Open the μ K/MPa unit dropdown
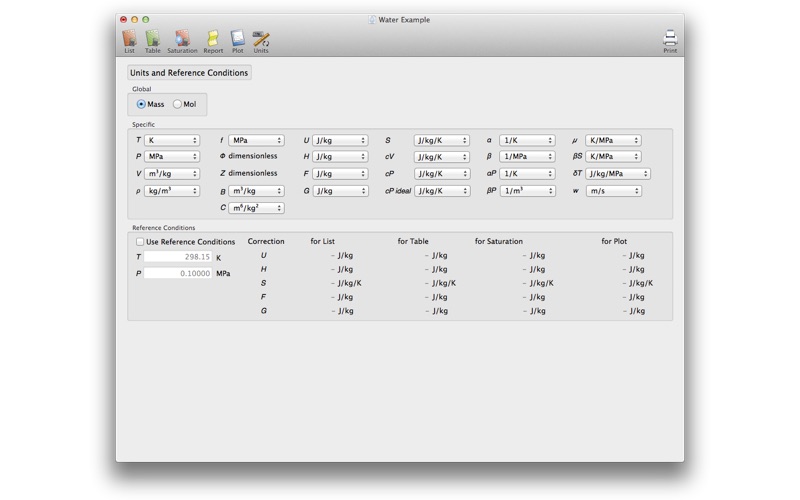 613,140
